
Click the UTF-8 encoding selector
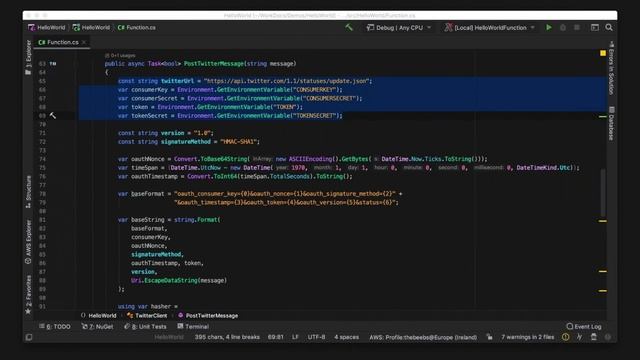(316, 337)
